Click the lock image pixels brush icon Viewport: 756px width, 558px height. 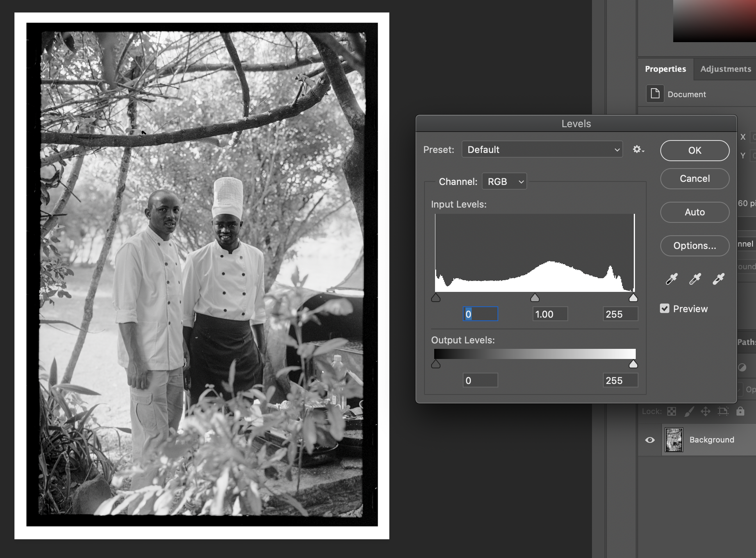point(689,411)
